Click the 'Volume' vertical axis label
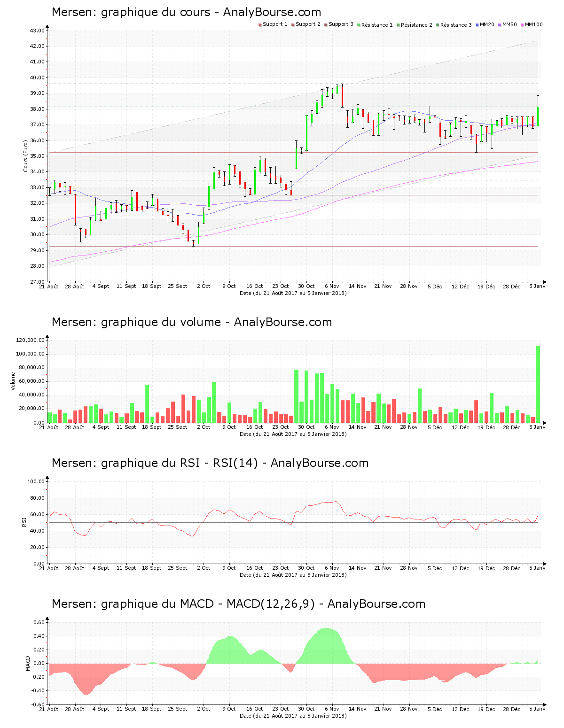564x728 pixels. click(x=13, y=381)
